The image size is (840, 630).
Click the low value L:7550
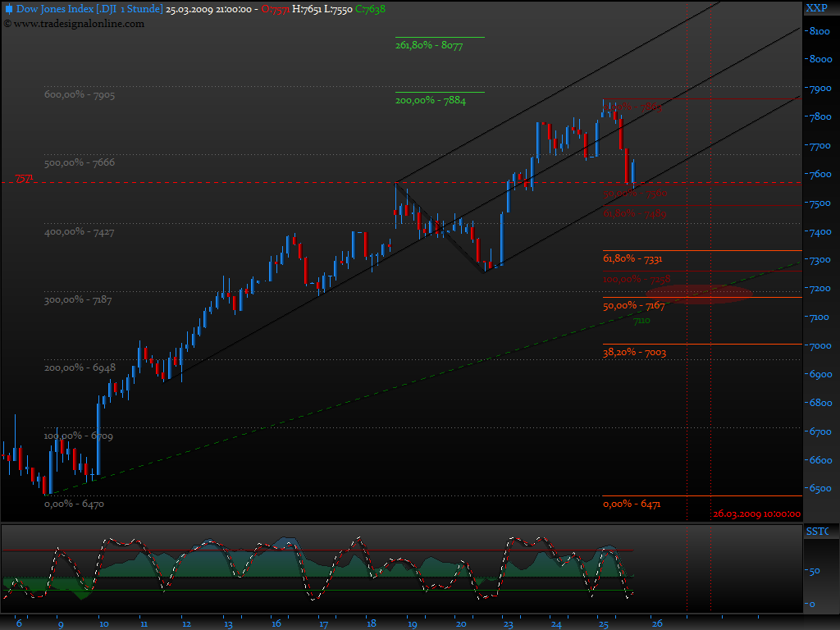[338, 10]
